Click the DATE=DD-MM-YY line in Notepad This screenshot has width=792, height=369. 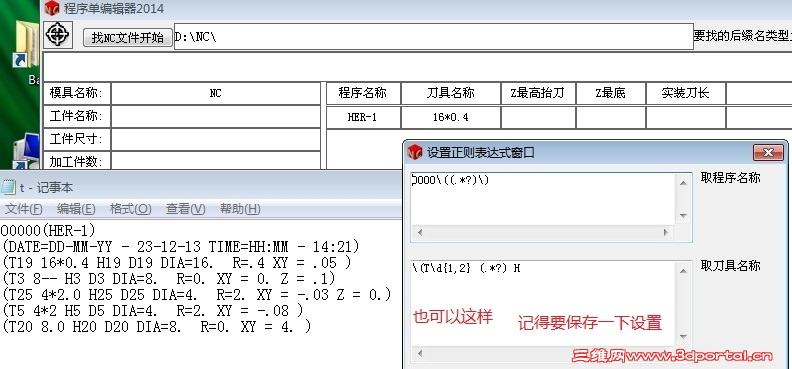(180, 247)
